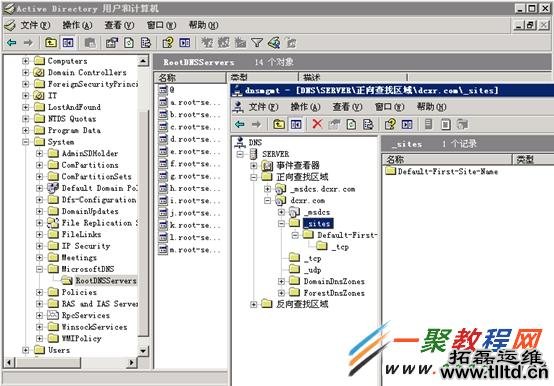Click find objects icon in Active Directory toolbar
Viewport: 554px width, 386px height.
274,43
